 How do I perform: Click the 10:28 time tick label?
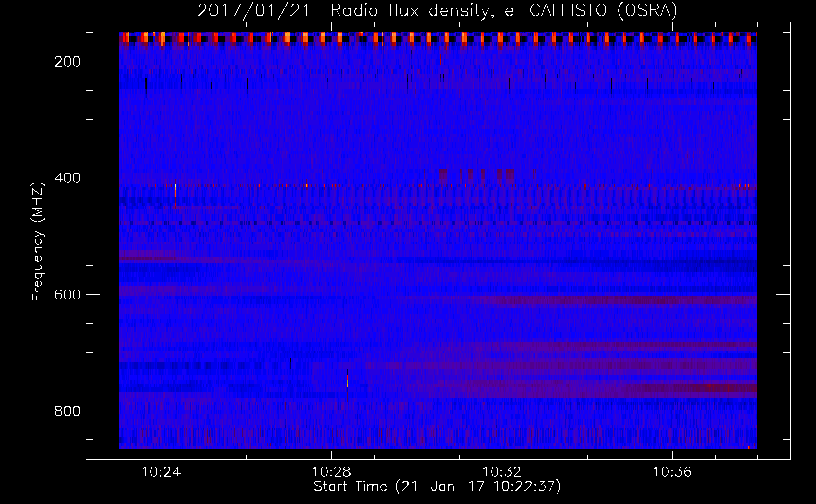331,472
